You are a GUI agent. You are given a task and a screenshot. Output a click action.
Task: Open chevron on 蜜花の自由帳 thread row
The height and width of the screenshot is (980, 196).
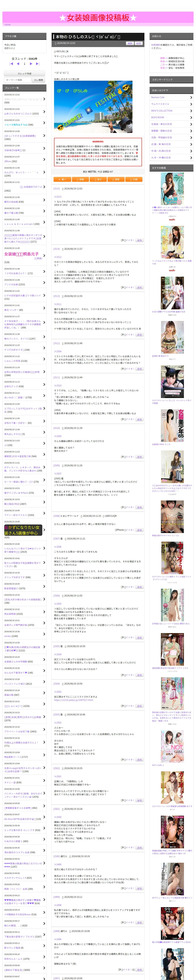44,200
